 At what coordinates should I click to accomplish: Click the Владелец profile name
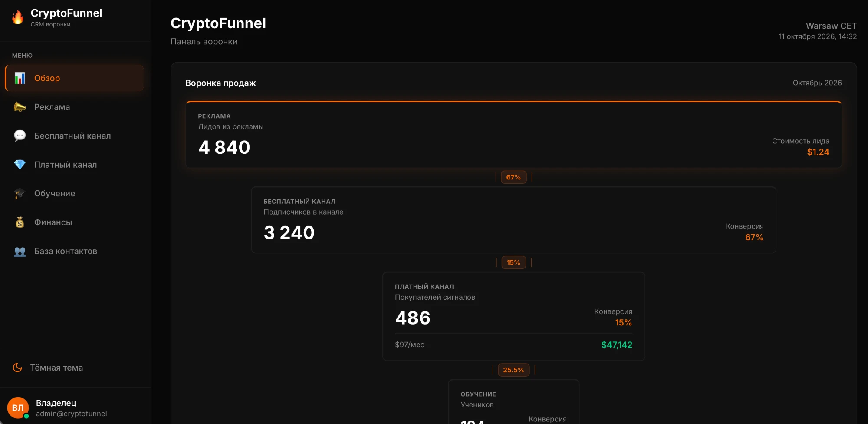(x=56, y=403)
